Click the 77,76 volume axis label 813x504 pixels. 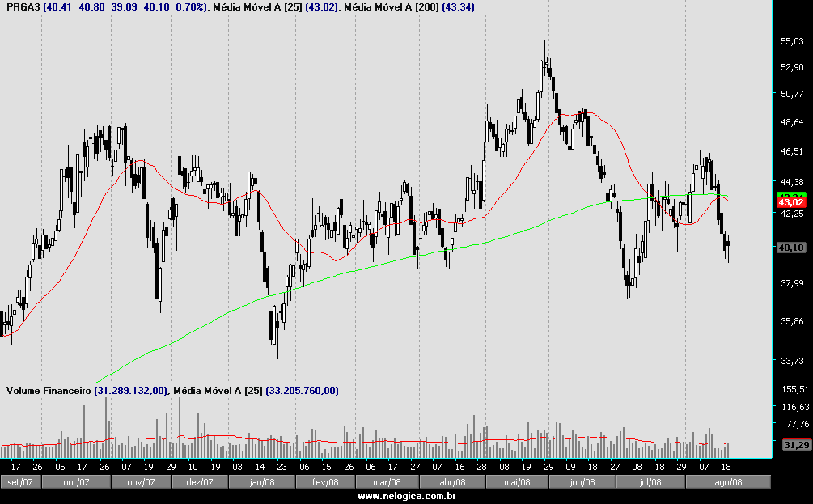798,424
